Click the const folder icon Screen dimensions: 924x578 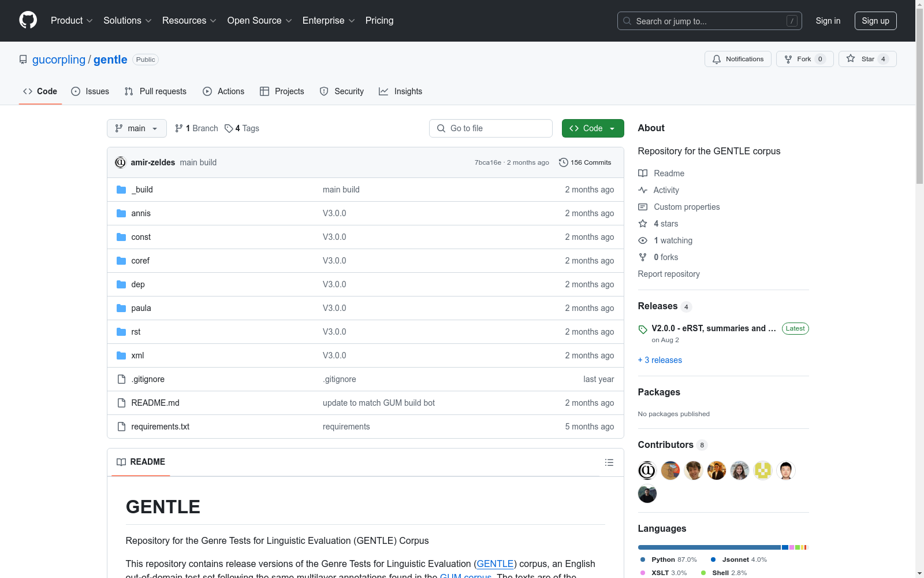pos(121,237)
